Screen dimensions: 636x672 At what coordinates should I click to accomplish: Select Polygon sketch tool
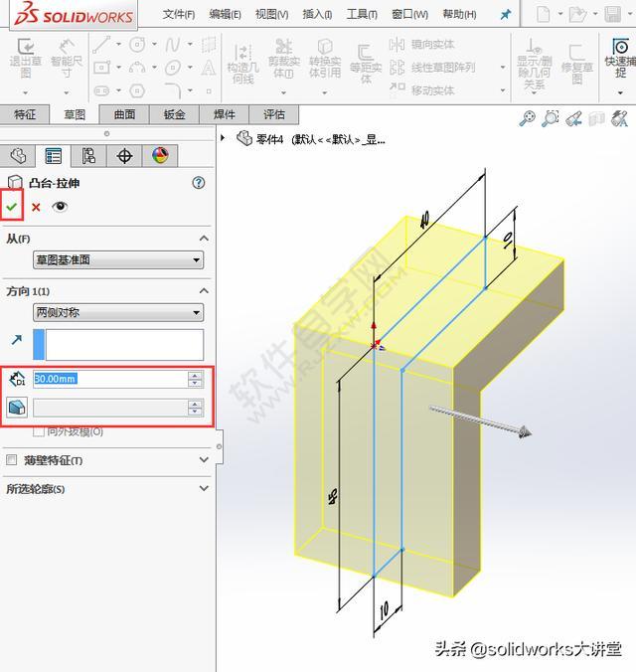coord(137,90)
